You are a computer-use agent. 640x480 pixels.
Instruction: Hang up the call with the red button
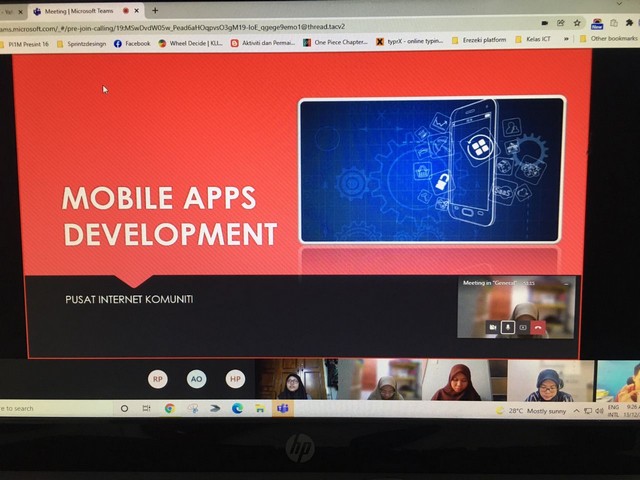pyautogui.click(x=538, y=327)
